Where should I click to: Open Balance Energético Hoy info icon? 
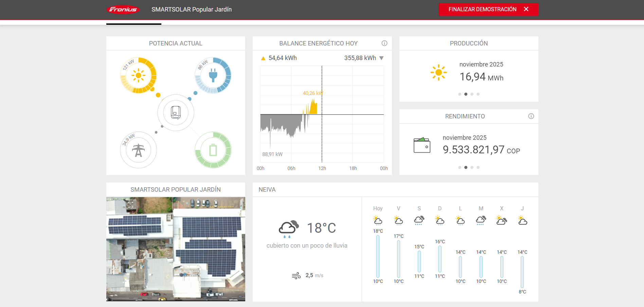384,43
